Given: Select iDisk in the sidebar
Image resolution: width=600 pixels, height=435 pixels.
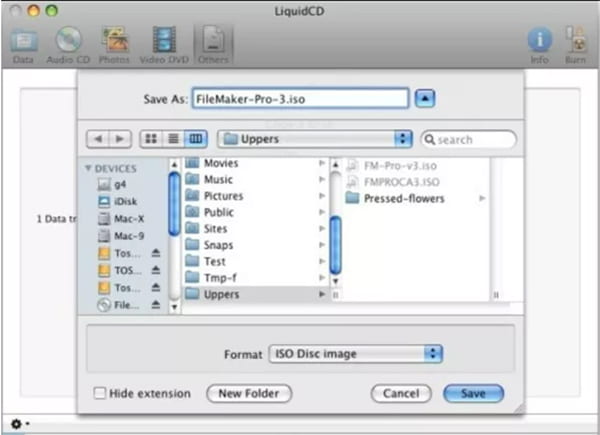Looking at the screenshot, I should coord(119,201).
